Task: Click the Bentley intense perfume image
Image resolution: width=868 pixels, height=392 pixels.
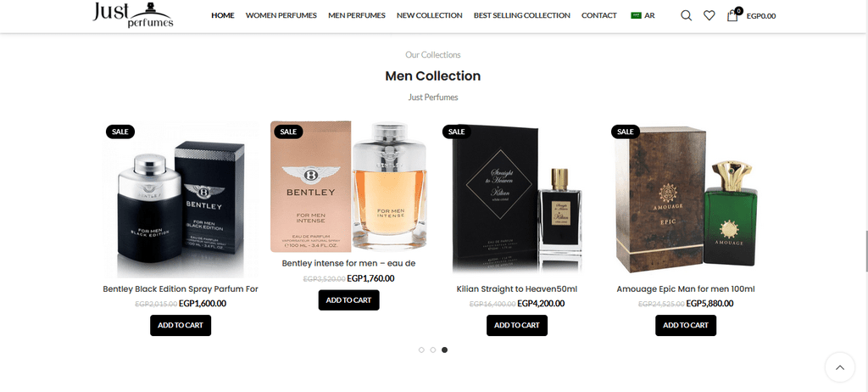Action: tap(348, 187)
